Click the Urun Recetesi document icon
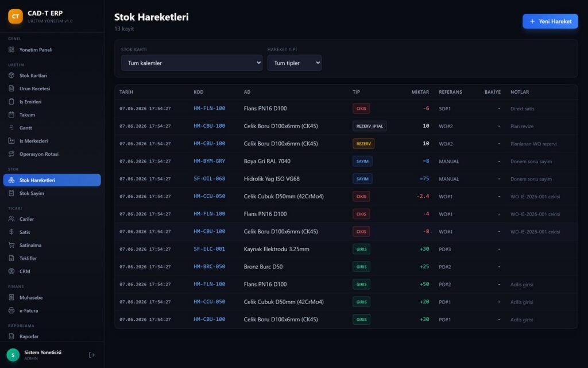Screen dimensions: 588x368 [x=11, y=89]
